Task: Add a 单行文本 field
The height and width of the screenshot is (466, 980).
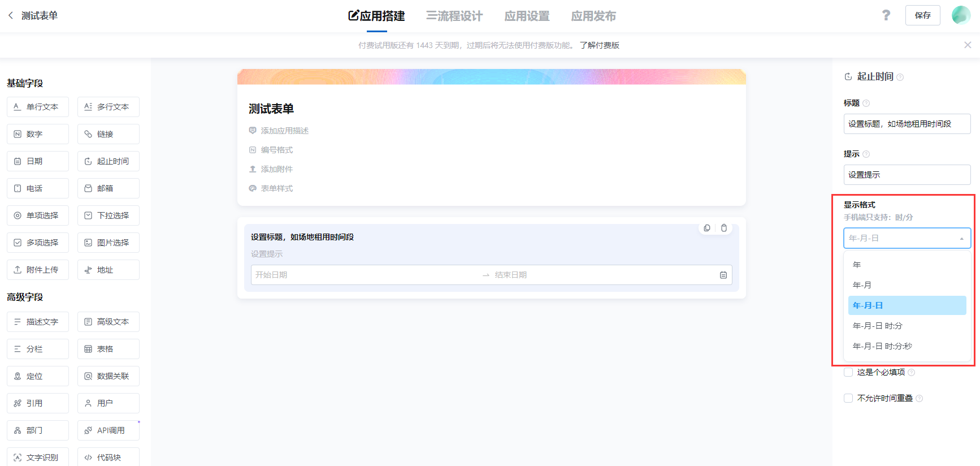Action: (38, 107)
